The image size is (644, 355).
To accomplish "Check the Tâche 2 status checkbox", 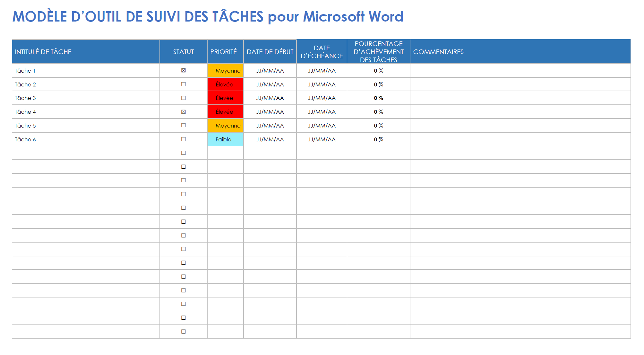I will click(183, 84).
